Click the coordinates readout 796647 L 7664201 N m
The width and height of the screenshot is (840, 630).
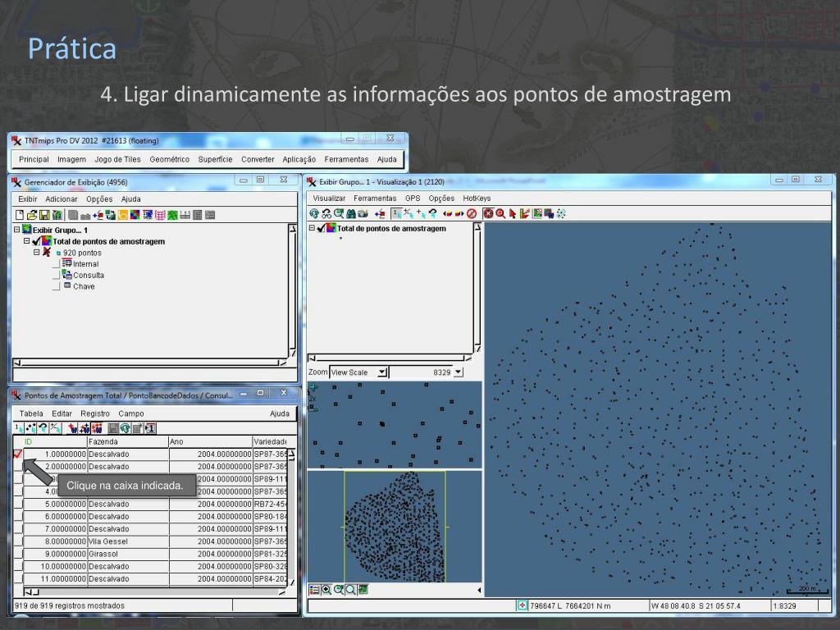(x=570, y=606)
